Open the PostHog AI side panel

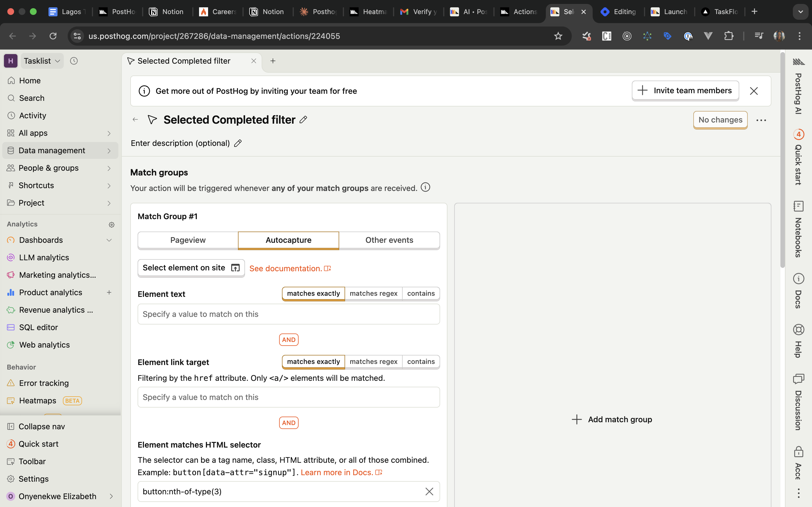798,87
